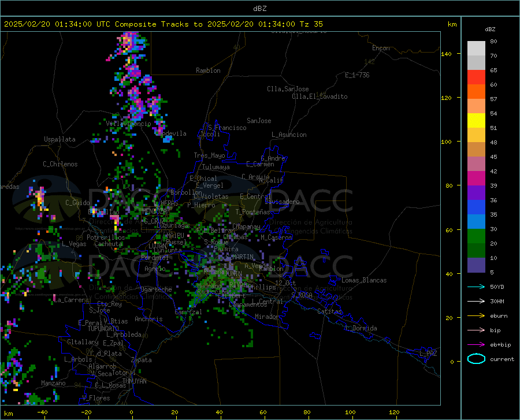Click the white-gray 80 dBZ legend swatch
520x420 pixels.
coord(476,48)
